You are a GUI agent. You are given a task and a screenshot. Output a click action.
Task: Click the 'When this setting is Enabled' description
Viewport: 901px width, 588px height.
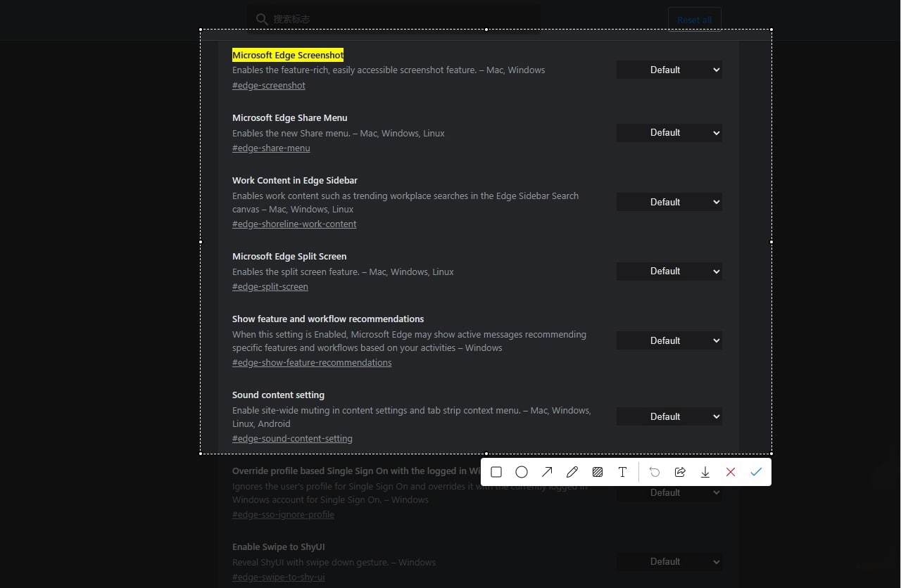(409, 341)
